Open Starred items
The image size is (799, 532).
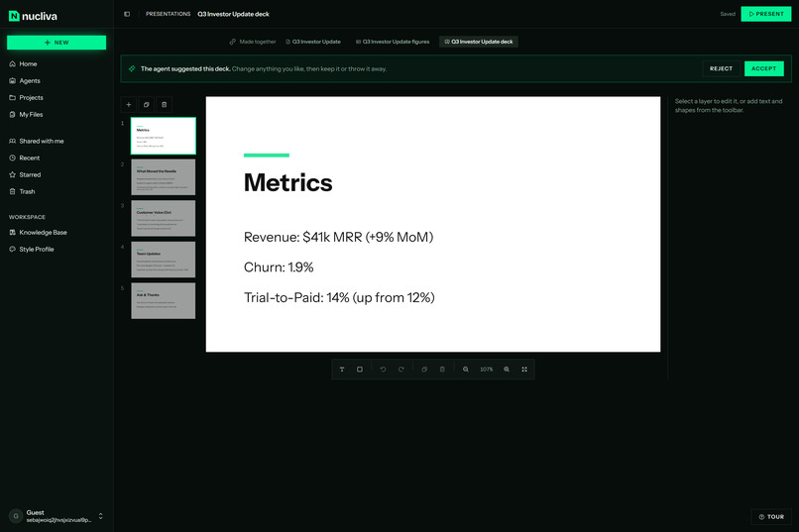(x=57, y=174)
